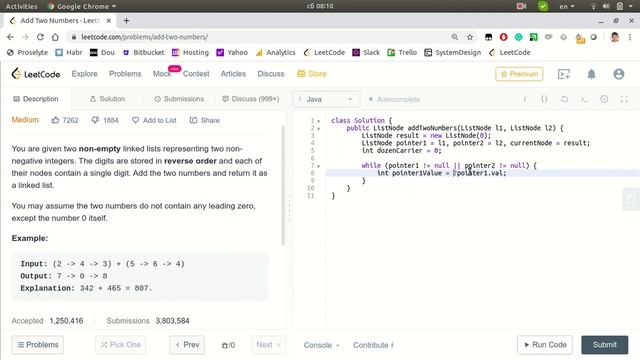Image resolution: width=640 pixels, height=360 pixels.
Task: Toggle editor fullscreen icon
Action: [x=624, y=99]
